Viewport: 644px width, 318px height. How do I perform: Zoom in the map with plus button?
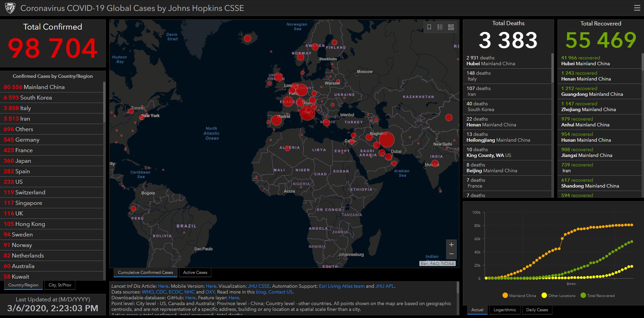point(451,245)
